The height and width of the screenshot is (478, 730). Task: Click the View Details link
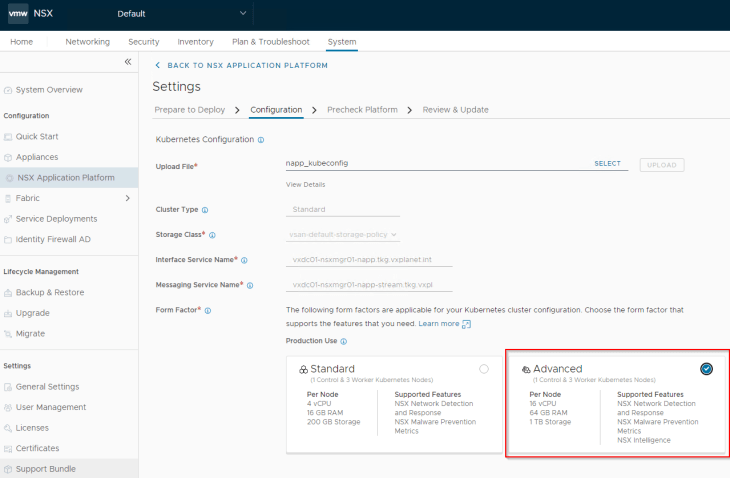pos(305,185)
